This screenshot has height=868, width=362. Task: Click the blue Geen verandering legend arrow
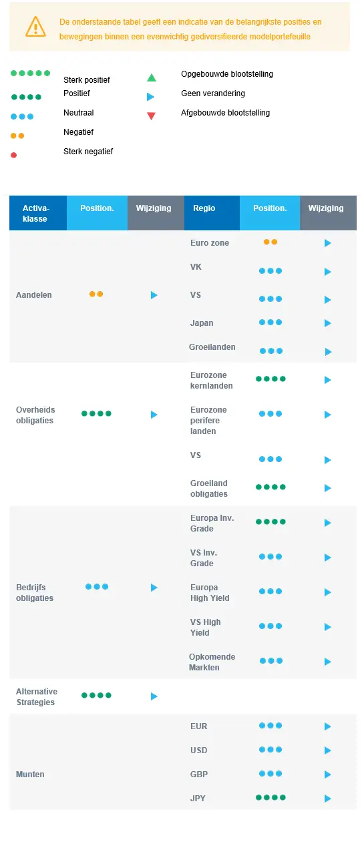tap(151, 97)
